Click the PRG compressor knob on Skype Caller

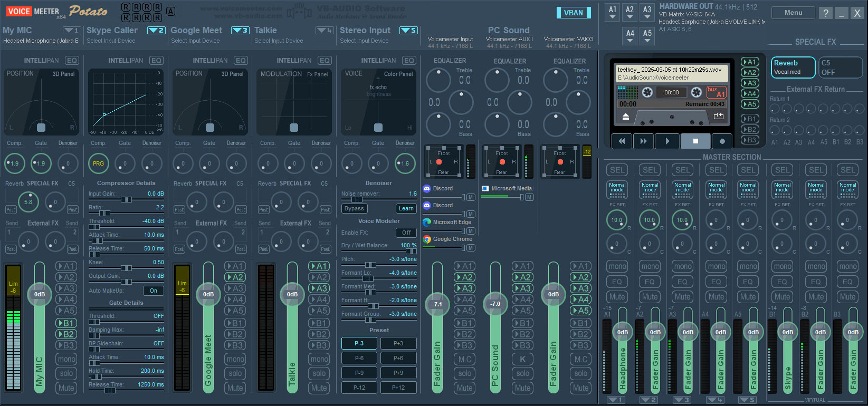point(99,163)
